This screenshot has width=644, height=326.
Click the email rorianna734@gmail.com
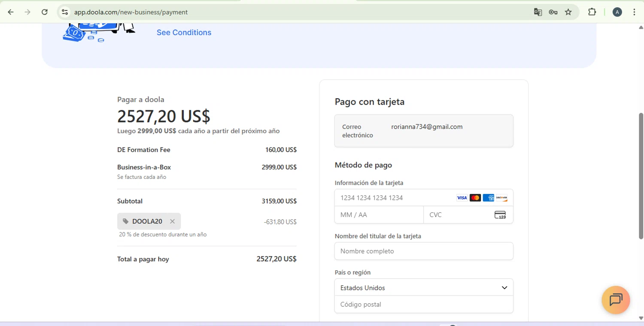click(427, 127)
